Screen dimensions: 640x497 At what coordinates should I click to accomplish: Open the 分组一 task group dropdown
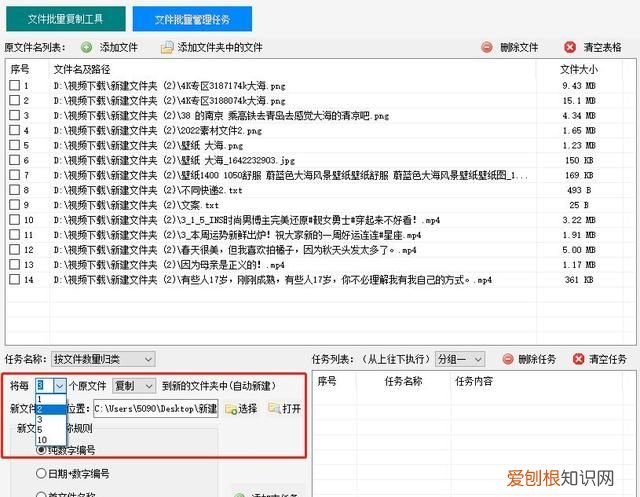[x=460, y=359]
